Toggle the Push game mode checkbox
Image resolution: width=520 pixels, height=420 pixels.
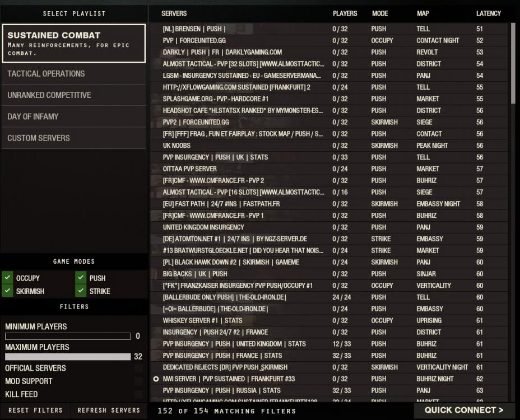81,277
